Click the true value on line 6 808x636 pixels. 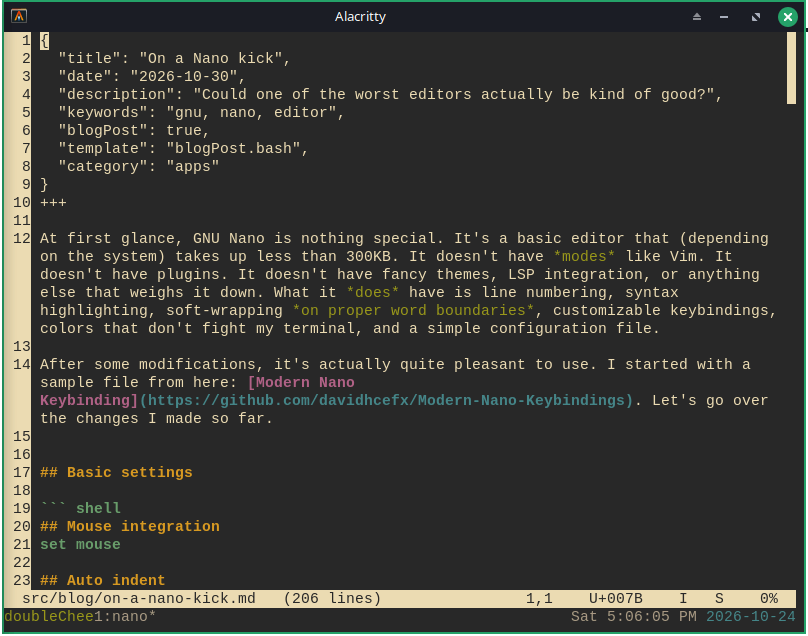point(184,131)
